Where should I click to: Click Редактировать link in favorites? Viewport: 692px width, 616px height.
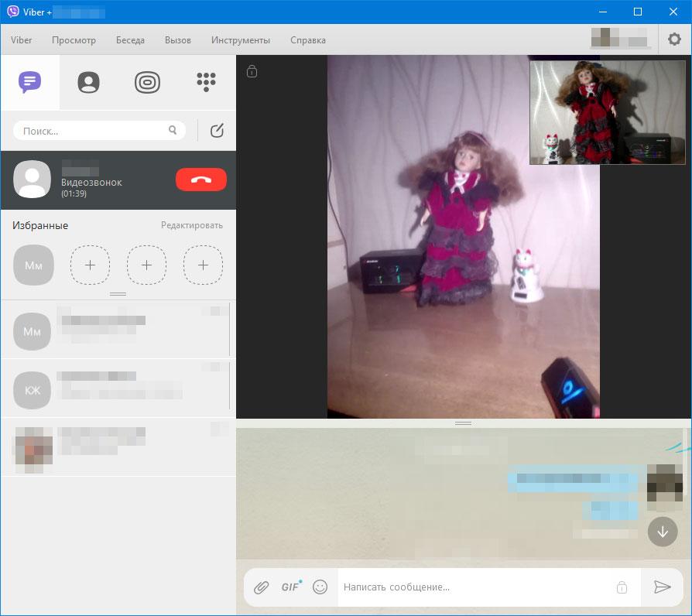tap(191, 225)
